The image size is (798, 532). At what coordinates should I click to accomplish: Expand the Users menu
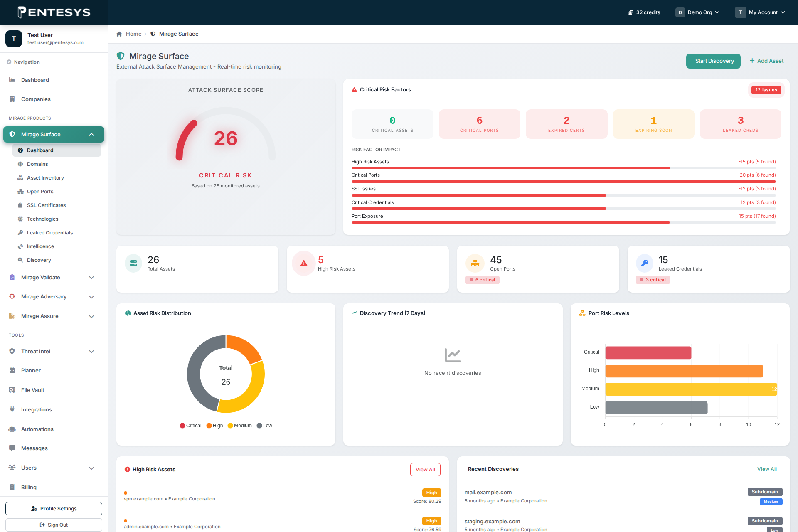pyautogui.click(x=91, y=468)
